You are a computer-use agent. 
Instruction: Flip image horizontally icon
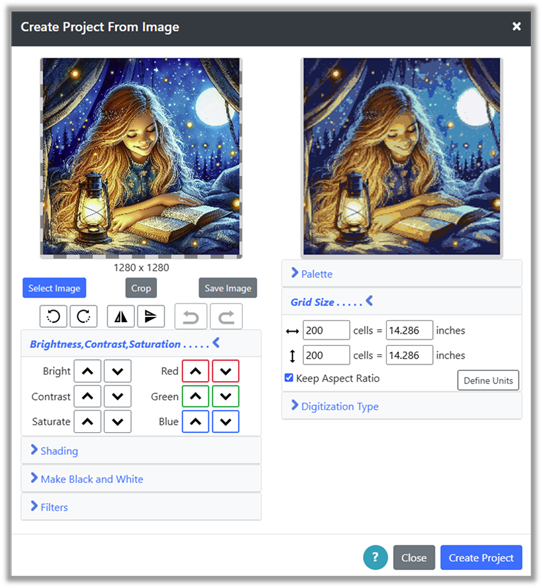121,316
